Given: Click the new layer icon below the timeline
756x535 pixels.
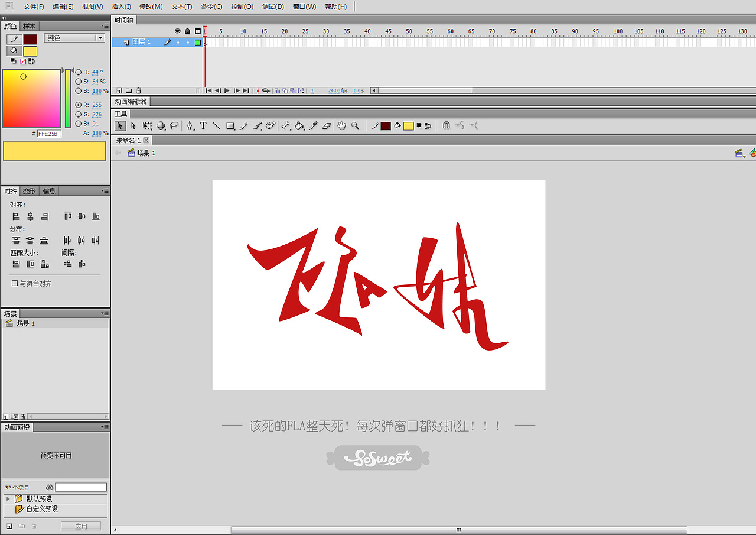Looking at the screenshot, I should coord(119,90).
